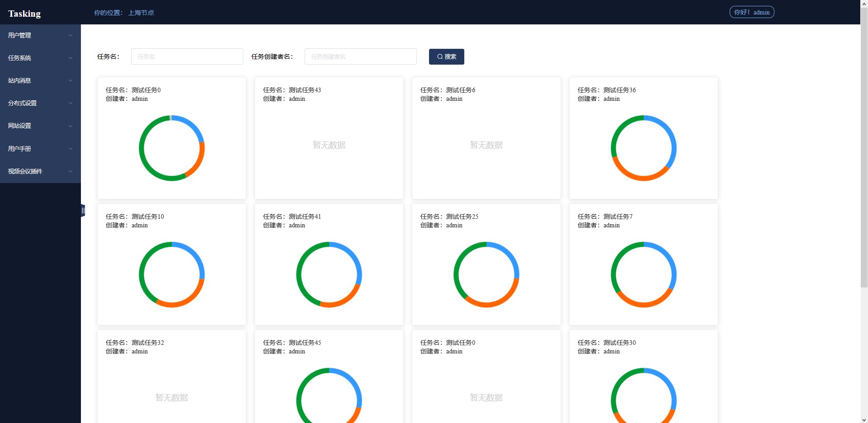Click the 搜索 button

click(x=447, y=56)
